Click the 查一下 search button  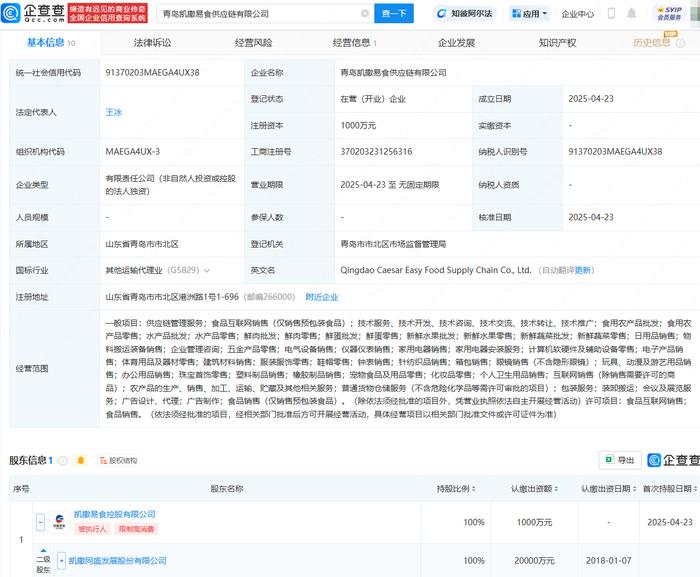[394, 13]
